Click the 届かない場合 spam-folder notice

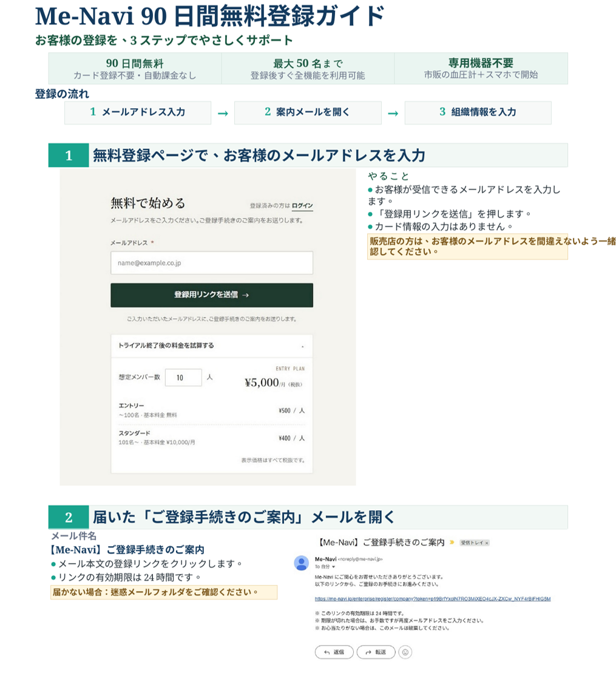[164, 592]
